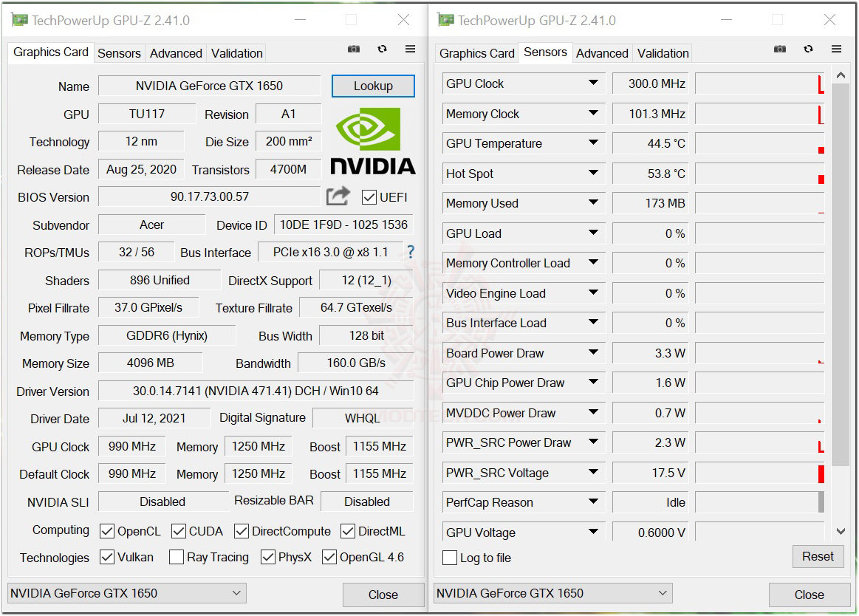Viewport: 859px width, 616px height.
Task: Click the scrollbar up arrow in Sensors
Action: [x=841, y=75]
